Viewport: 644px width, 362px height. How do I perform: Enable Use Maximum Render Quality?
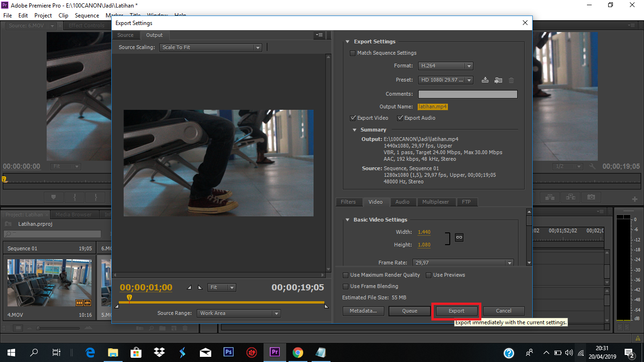point(346,275)
